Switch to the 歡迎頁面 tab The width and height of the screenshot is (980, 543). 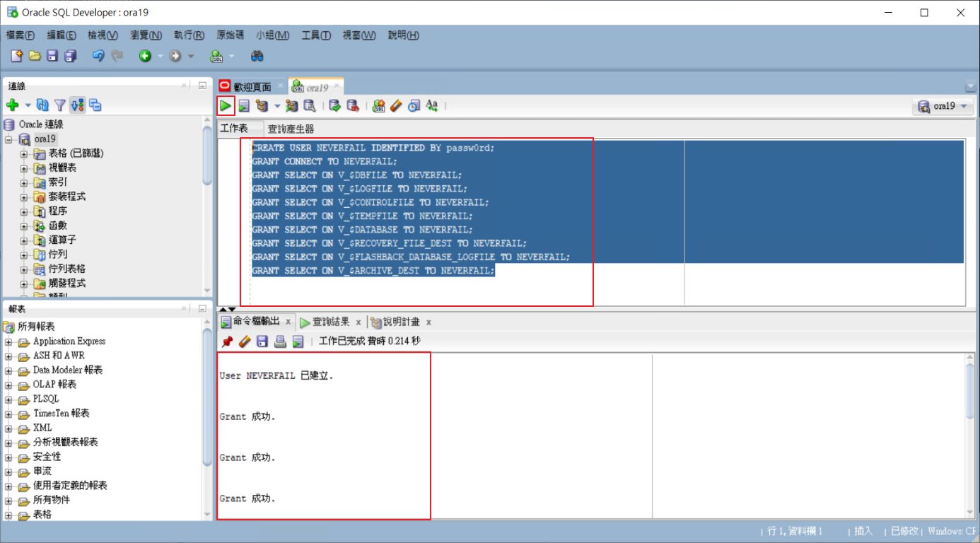[x=252, y=86]
